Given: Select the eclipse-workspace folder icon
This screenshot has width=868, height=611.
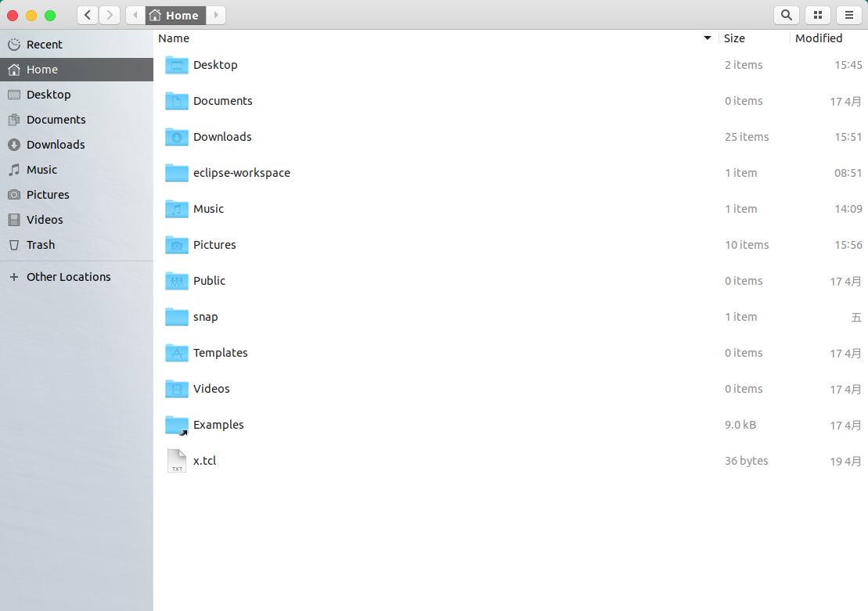Looking at the screenshot, I should click(177, 173).
